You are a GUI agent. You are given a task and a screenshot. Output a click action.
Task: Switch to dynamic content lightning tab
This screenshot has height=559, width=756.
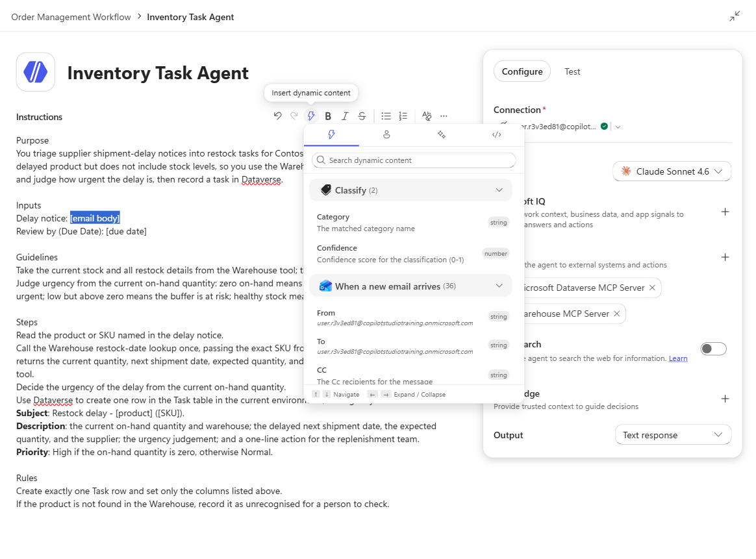(x=331, y=134)
